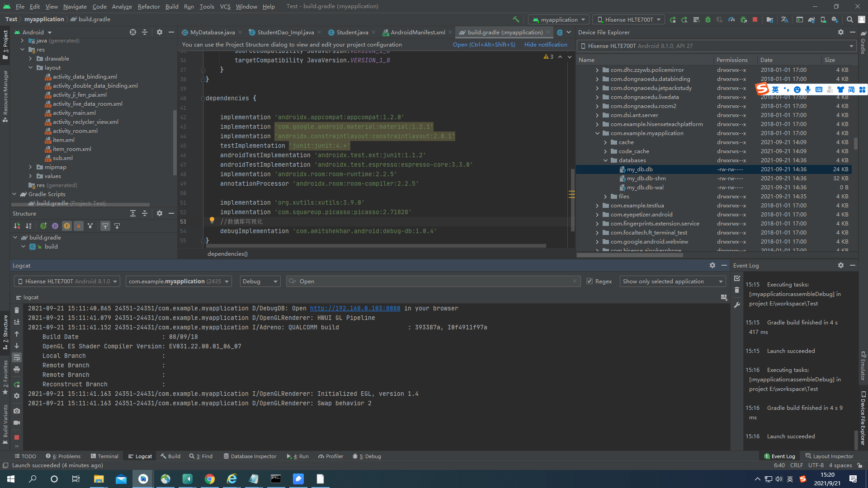
Task: Toggle show fields filter in Structure panel
Action: pyautogui.click(x=67, y=226)
